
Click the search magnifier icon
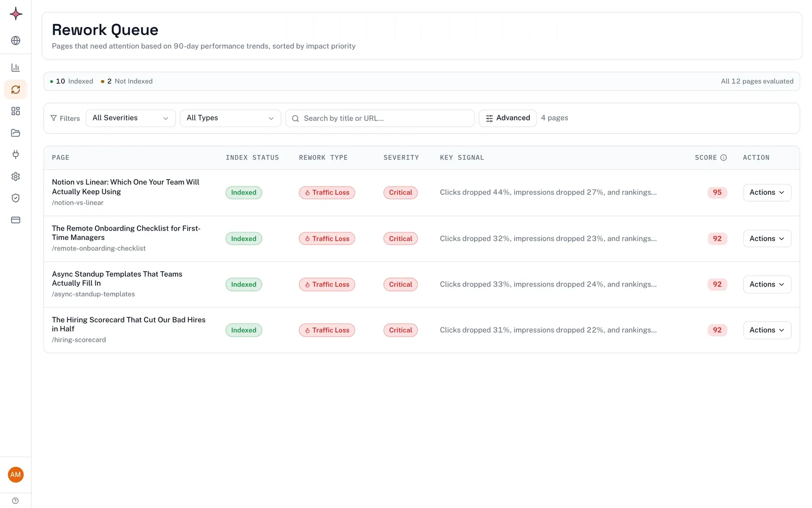tap(295, 118)
